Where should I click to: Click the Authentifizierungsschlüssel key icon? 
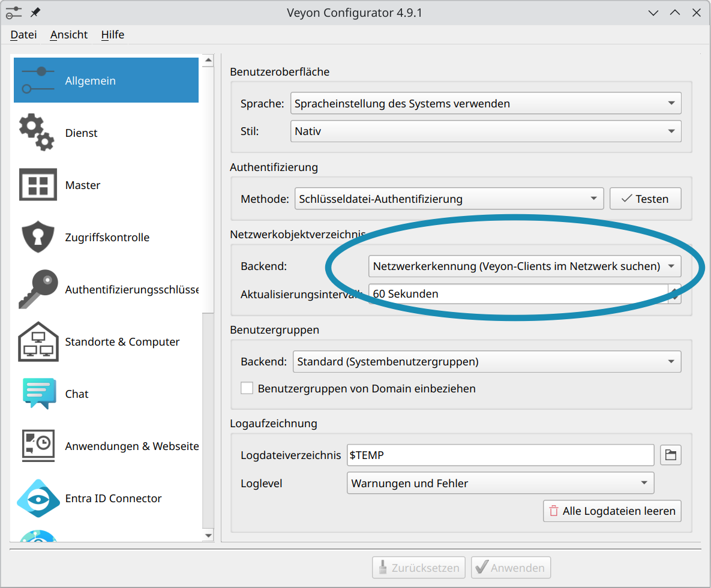(x=37, y=290)
